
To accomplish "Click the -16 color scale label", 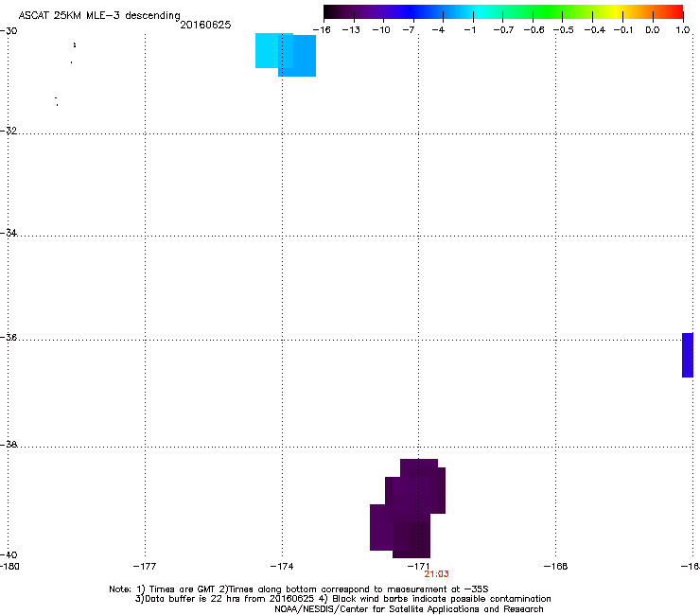I will click(322, 30).
